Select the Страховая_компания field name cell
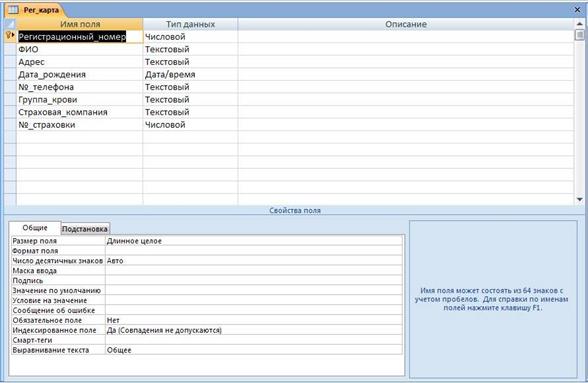 (x=80, y=112)
